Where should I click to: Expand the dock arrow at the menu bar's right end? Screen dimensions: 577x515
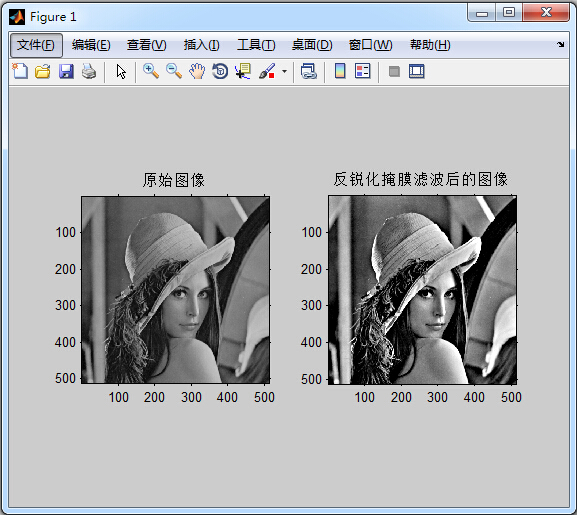(560, 45)
